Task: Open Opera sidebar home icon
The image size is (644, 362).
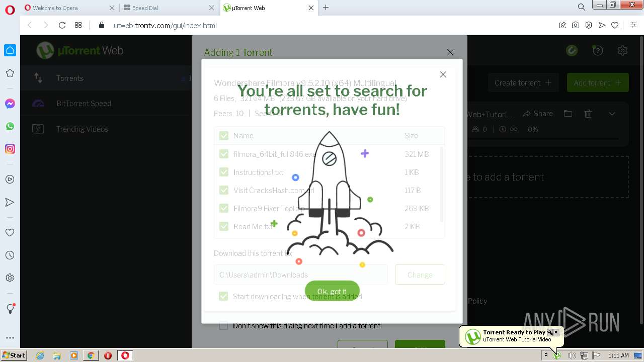Action: point(10,50)
